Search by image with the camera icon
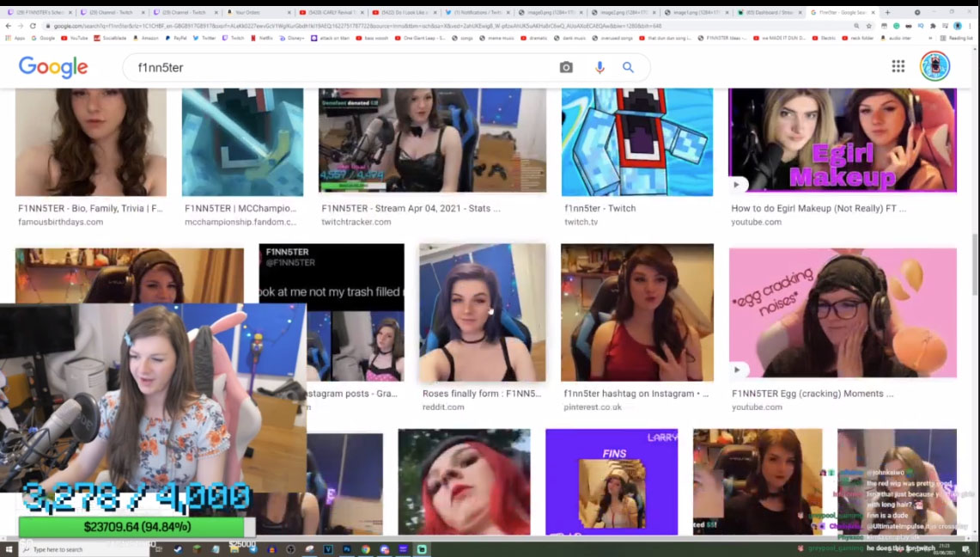The image size is (980, 557). coord(566,68)
